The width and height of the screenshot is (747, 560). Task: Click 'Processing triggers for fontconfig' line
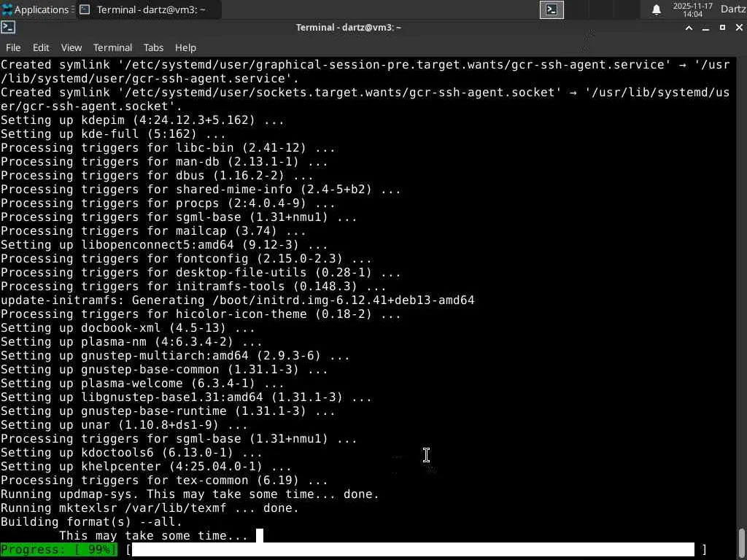[186, 259]
